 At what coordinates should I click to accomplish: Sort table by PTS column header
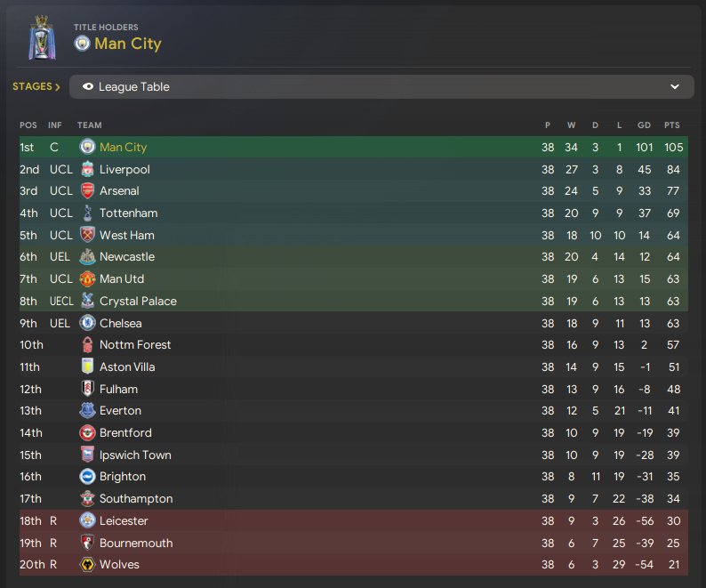tap(671, 125)
